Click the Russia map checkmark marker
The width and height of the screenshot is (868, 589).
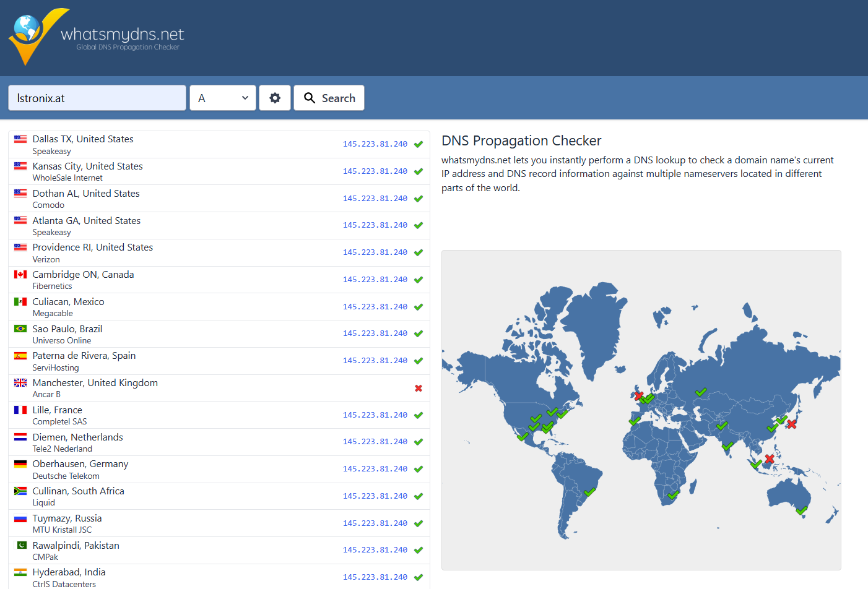coord(701,392)
